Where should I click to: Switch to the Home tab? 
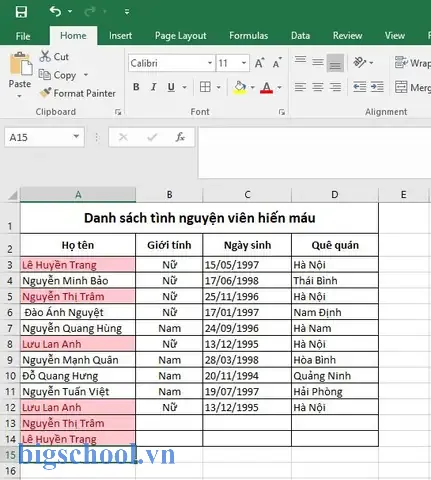pos(73,36)
